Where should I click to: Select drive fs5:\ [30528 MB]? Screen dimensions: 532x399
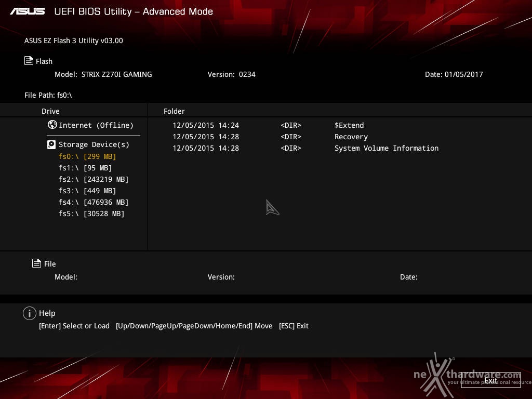click(91, 214)
